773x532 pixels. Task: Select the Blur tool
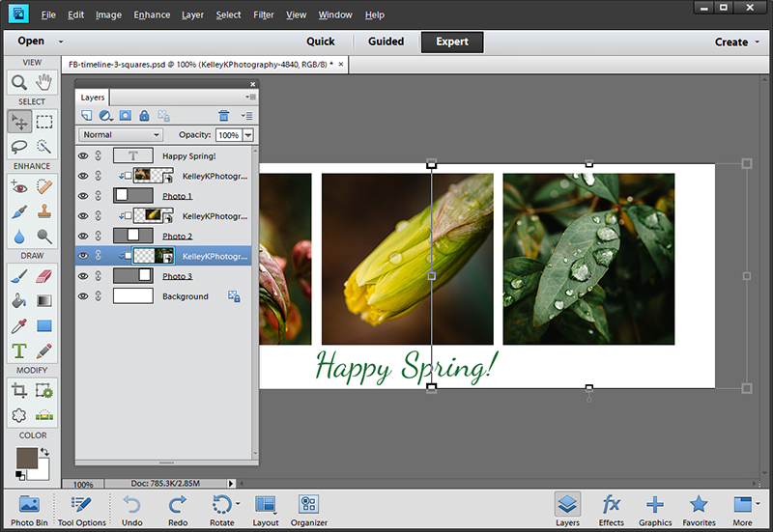19,237
